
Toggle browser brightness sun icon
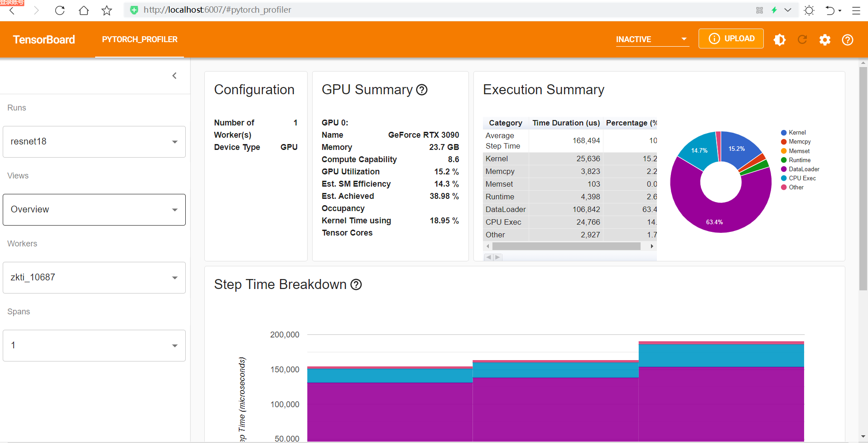809,10
